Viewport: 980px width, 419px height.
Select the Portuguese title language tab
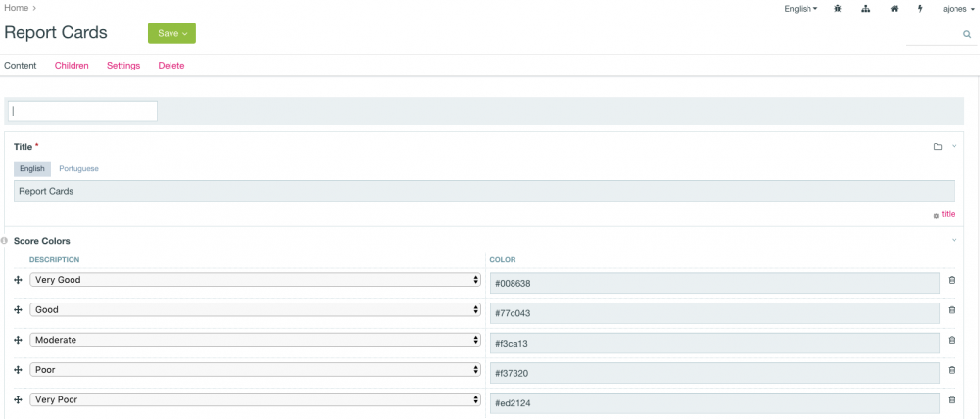click(78, 168)
